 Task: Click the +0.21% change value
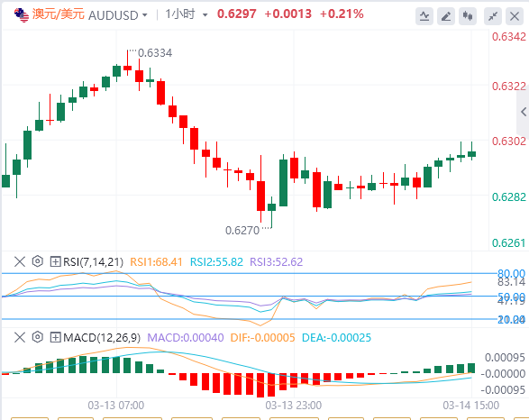342,14
